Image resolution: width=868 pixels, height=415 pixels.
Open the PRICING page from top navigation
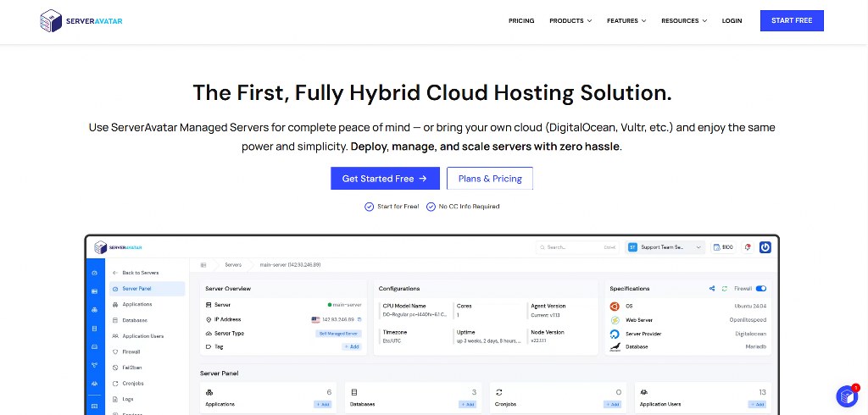pos(521,20)
